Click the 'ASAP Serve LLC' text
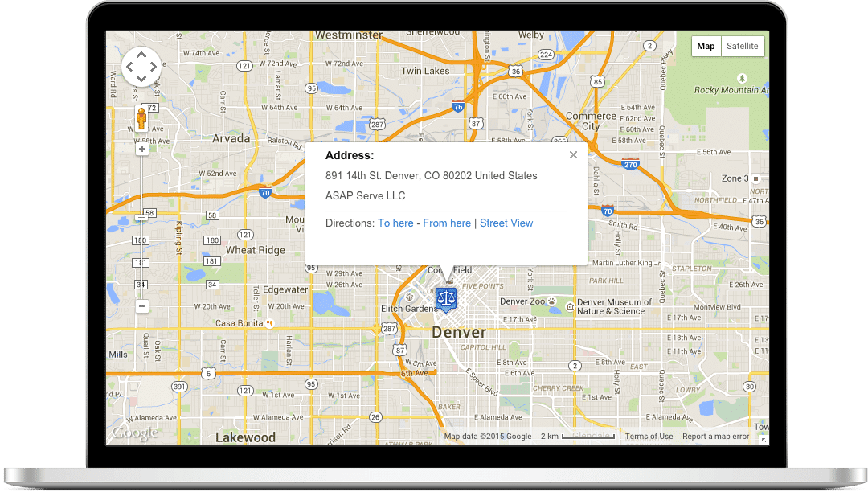Screen dimensions: 868x492 pyautogui.click(x=366, y=195)
